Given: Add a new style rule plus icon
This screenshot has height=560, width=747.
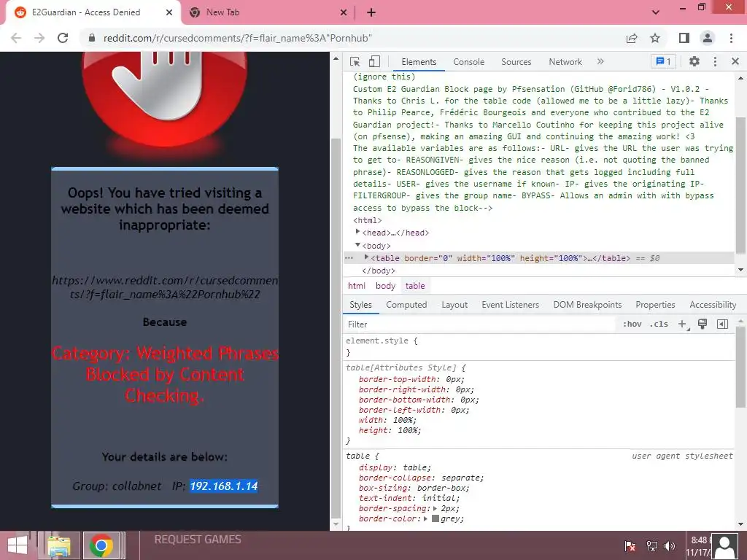Looking at the screenshot, I should [x=683, y=324].
